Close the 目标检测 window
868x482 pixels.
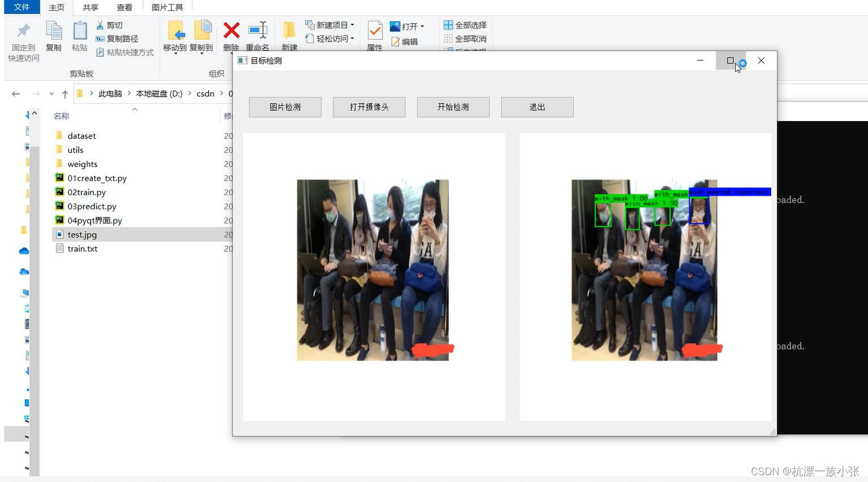click(x=761, y=61)
